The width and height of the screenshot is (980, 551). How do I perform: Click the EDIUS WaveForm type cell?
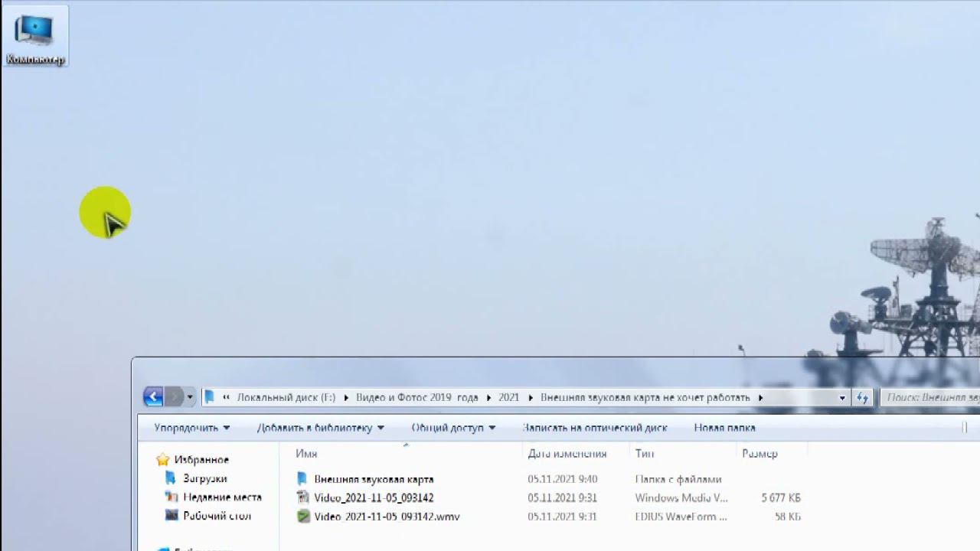681,517
